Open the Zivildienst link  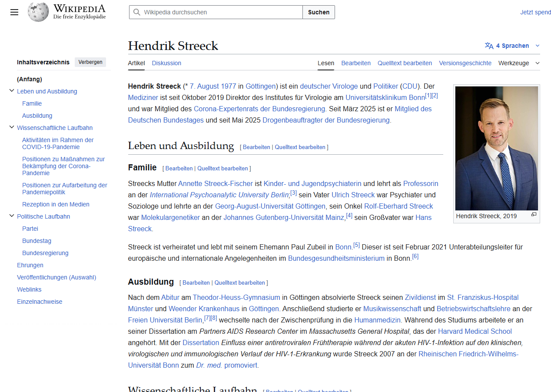tap(420, 297)
